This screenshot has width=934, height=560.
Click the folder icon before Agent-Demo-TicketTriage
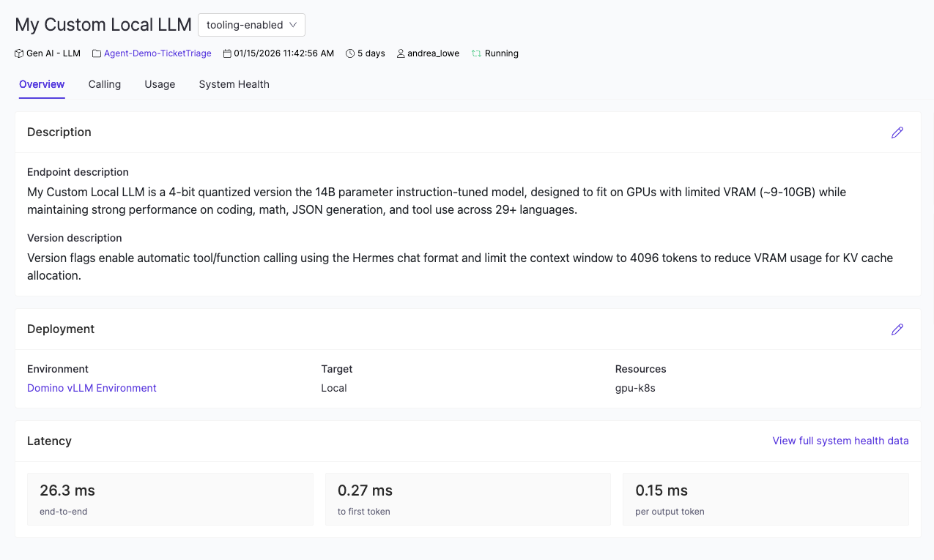97,53
